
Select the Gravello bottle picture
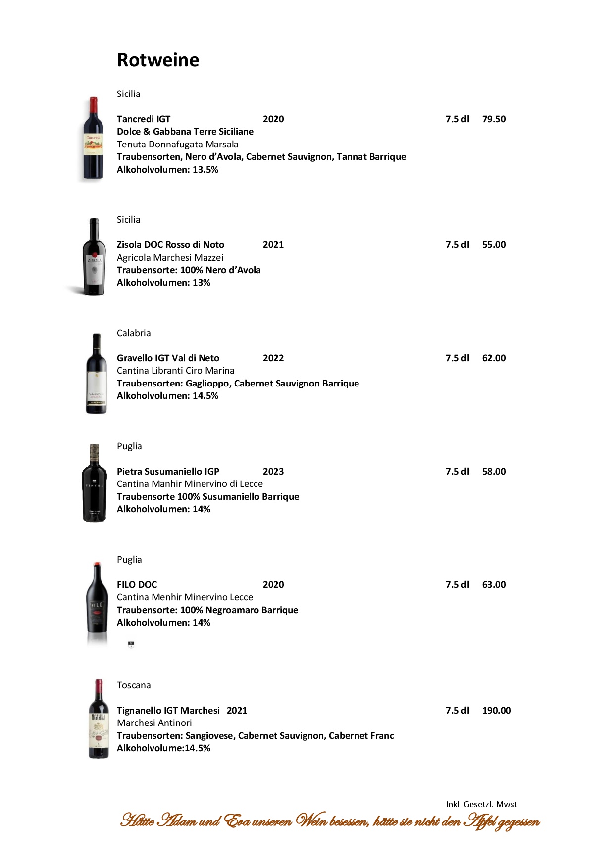coord(96,374)
